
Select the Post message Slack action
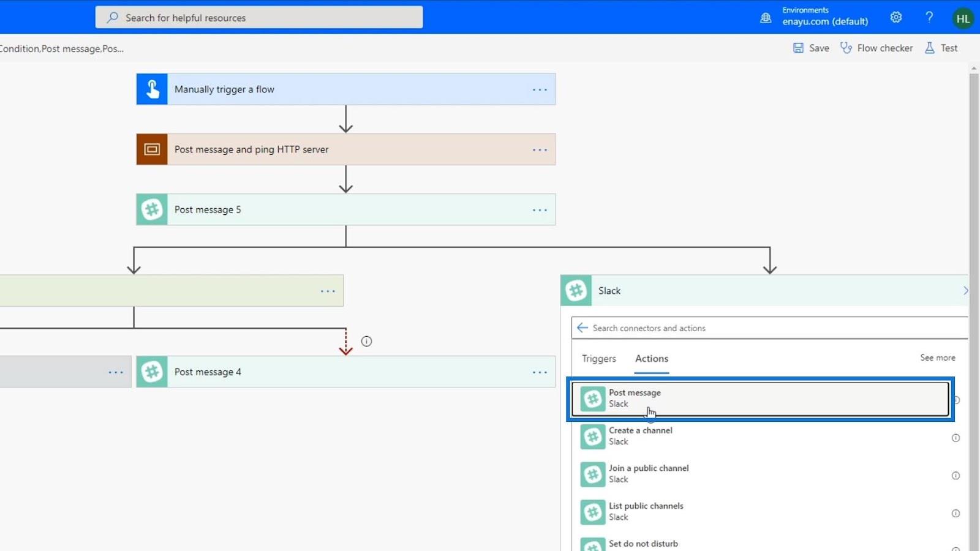click(760, 399)
